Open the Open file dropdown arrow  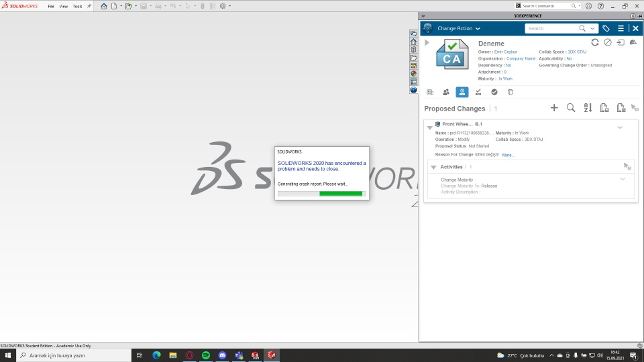pyautogui.click(x=136, y=6)
